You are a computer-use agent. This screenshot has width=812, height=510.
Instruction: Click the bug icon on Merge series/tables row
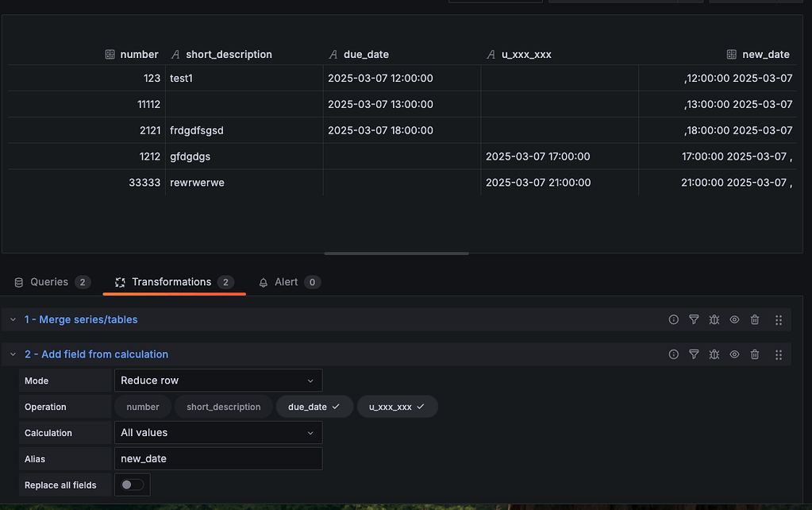point(714,319)
